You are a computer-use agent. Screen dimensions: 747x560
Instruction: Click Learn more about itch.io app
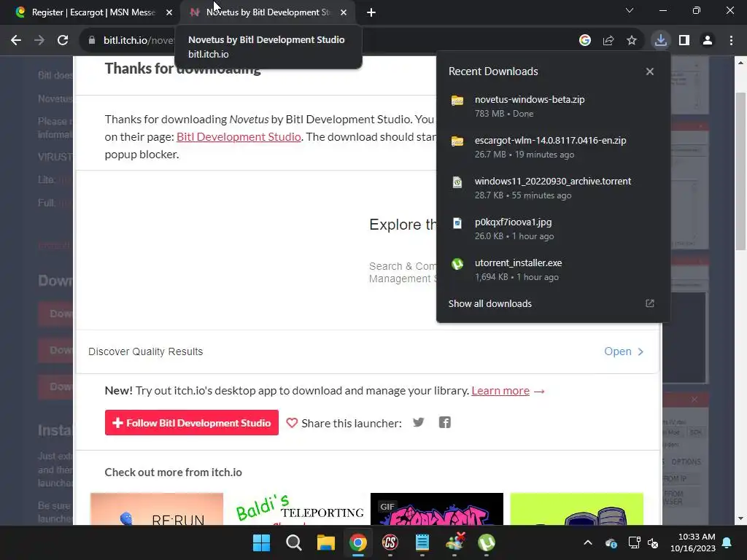coord(500,391)
